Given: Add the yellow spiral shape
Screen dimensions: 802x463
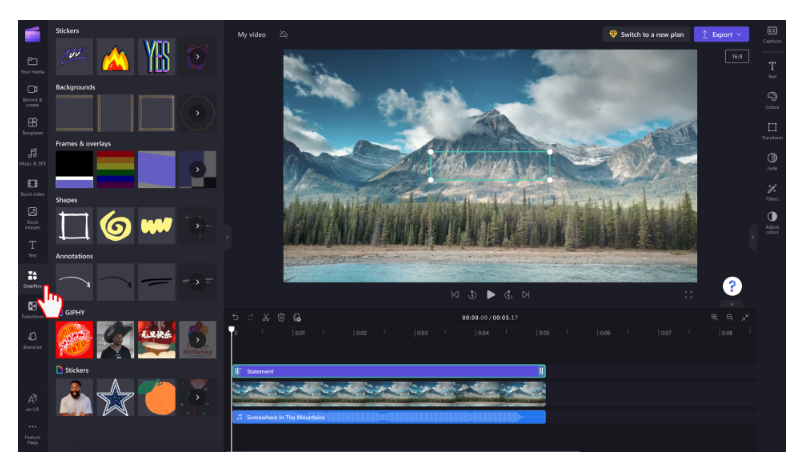Looking at the screenshot, I should point(116,226).
